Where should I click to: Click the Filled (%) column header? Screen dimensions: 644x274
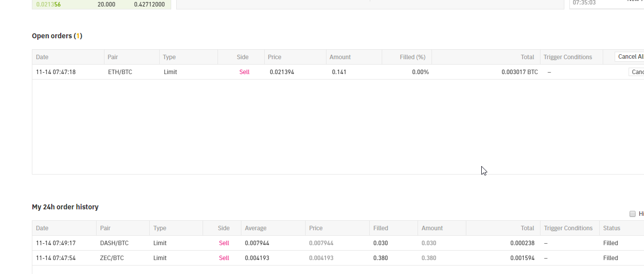click(x=412, y=57)
